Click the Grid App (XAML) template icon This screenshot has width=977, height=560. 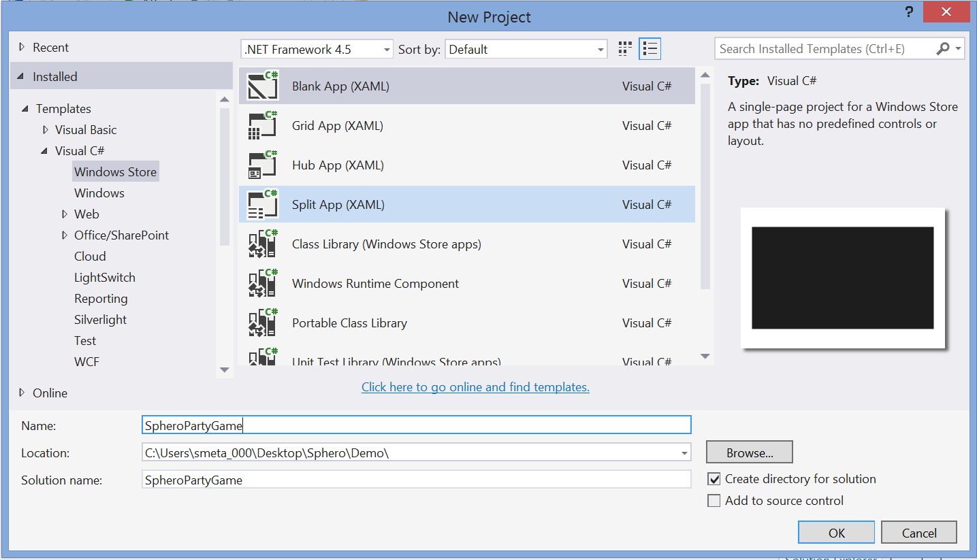point(263,125)
